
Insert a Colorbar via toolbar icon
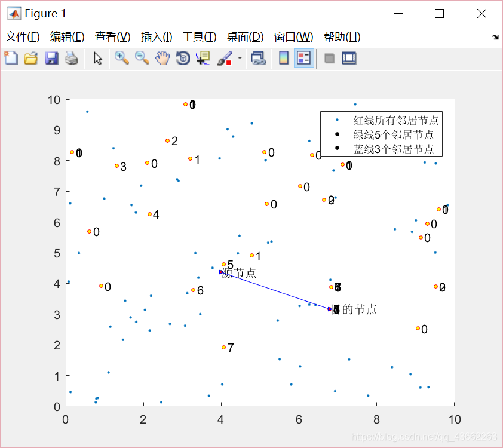[x=284, y=59]
